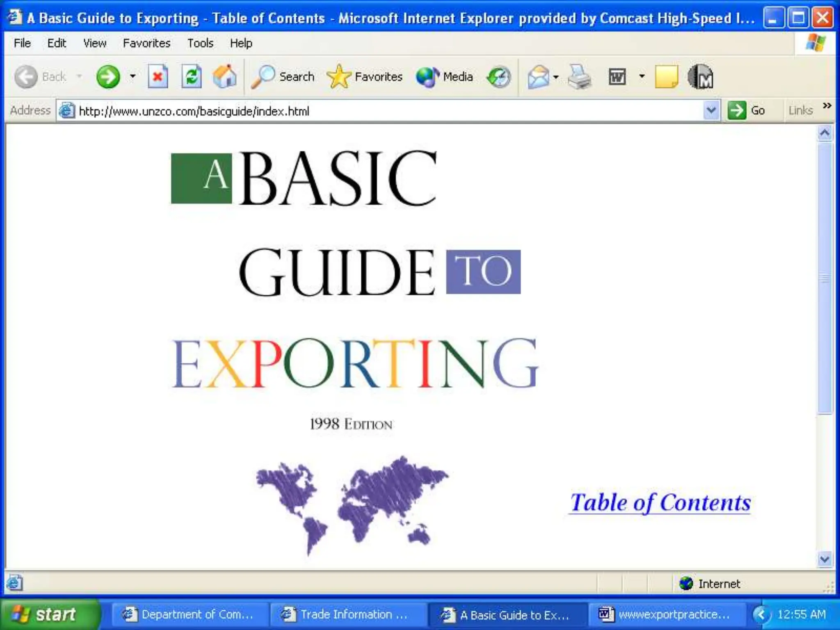This screenshot has height=630, width=840.
Task: Open the Favorites menu
Action: point(146,43)
